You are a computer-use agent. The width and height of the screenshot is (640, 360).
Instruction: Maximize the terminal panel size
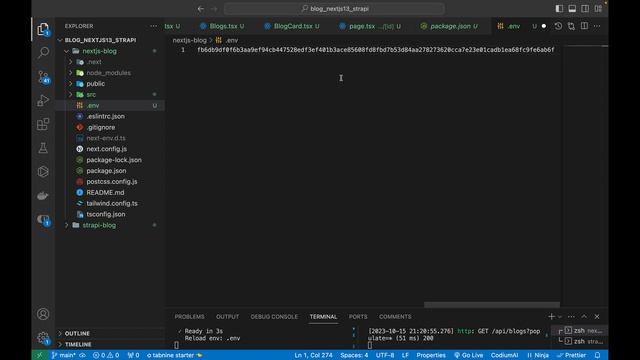584,316
